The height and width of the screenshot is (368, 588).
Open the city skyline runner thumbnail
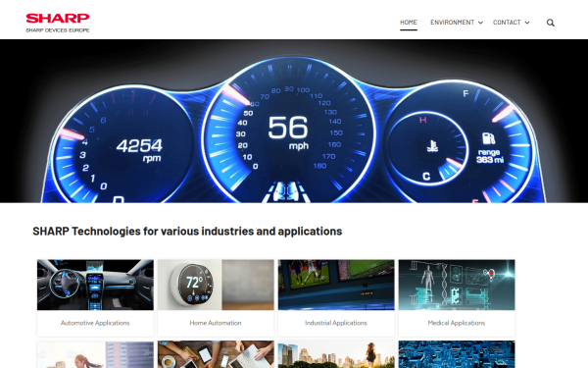[336, 354]
